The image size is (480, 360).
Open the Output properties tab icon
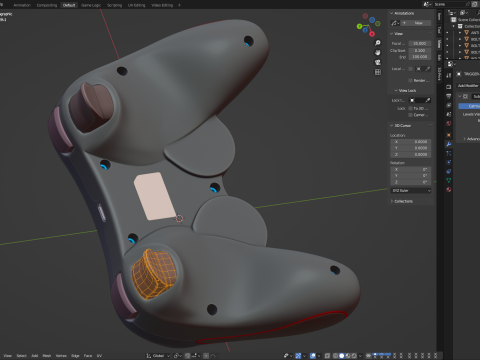click(449, 96)
